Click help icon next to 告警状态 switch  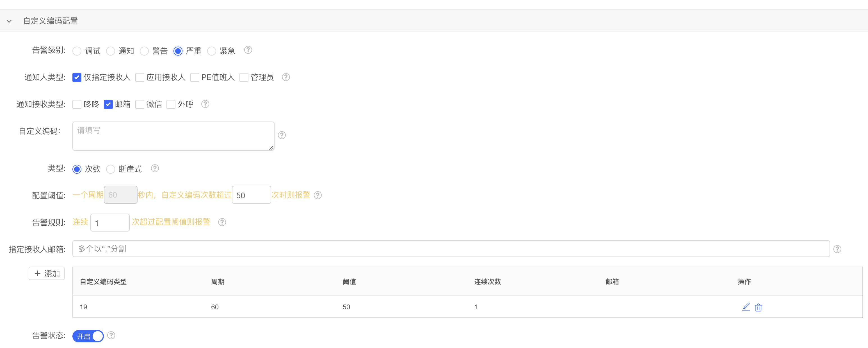point(111,335)
